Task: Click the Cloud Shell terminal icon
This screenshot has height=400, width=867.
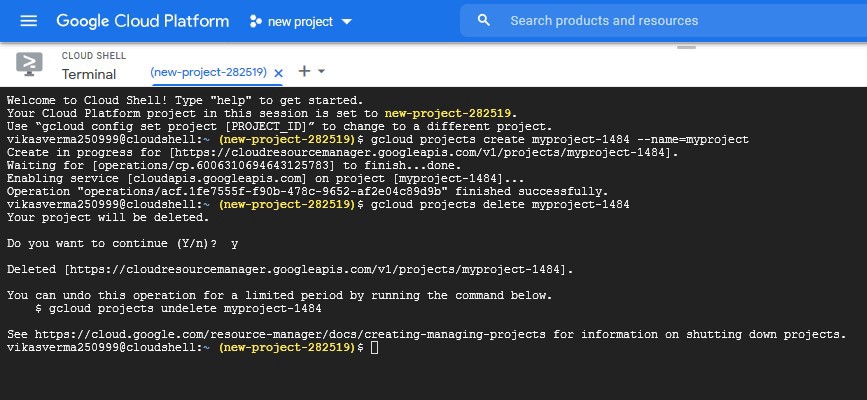Action: click(29, 64)
